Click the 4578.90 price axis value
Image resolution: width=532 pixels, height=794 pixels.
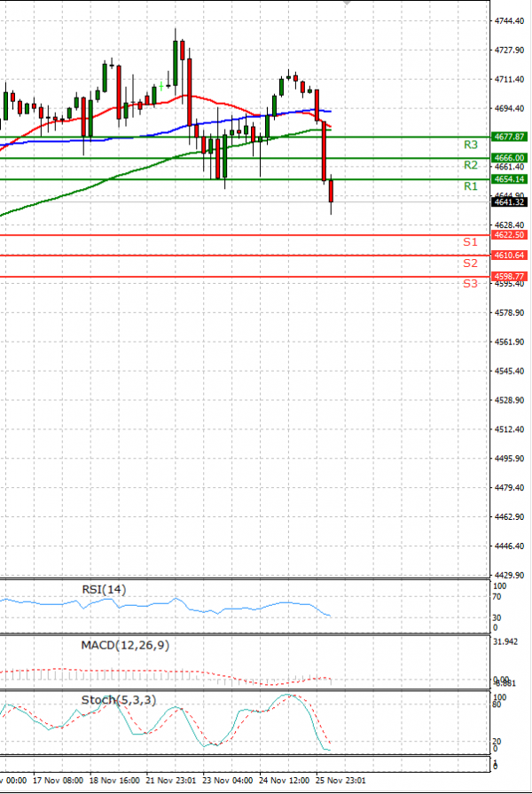(x=509, y=313)
